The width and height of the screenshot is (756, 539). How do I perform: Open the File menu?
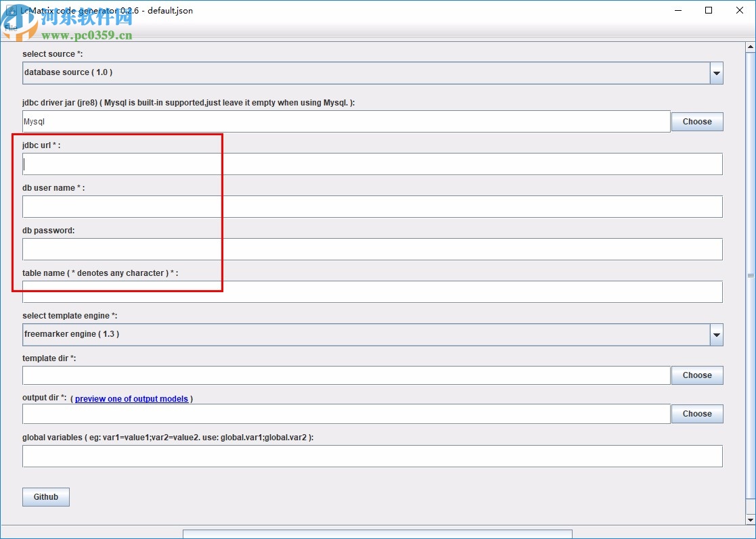pos(11,28)
